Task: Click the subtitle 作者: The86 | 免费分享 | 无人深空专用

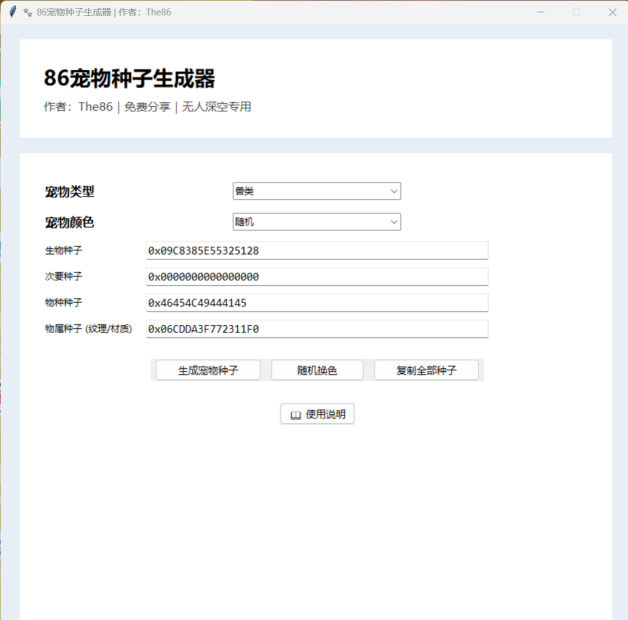Action: tap(147, 107)
